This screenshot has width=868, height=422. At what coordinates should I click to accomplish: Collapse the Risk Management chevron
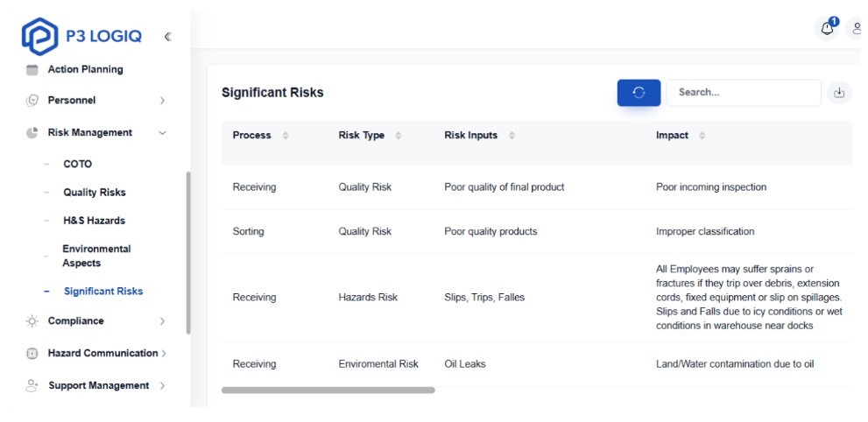[x=162, y=133]
